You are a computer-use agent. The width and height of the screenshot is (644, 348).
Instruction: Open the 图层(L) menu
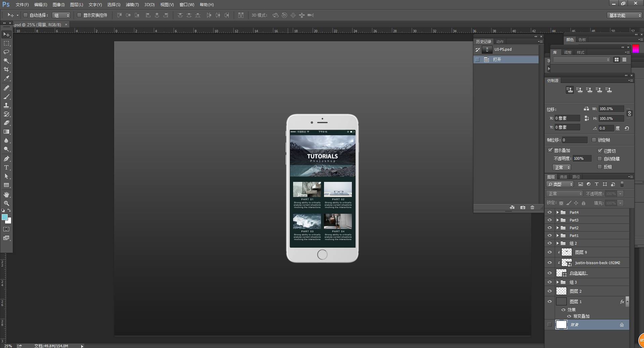[77, 5]
